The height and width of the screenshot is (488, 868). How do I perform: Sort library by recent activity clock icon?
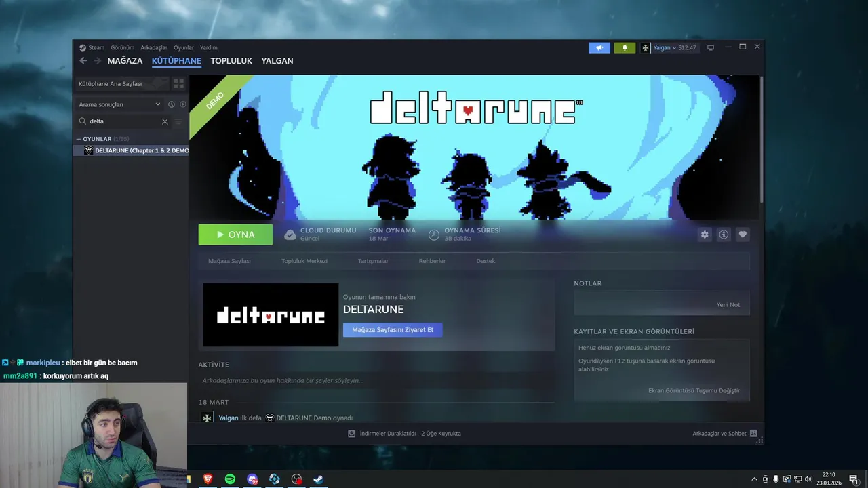pos(172,104)
